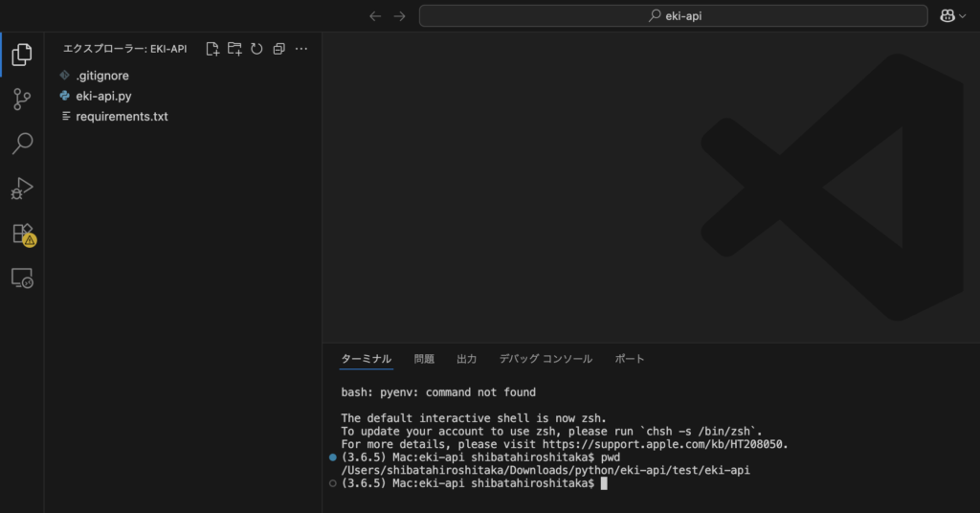Click the terminal path output line
The width and height of the screenshot is (980, 513).
coord(545,470)
